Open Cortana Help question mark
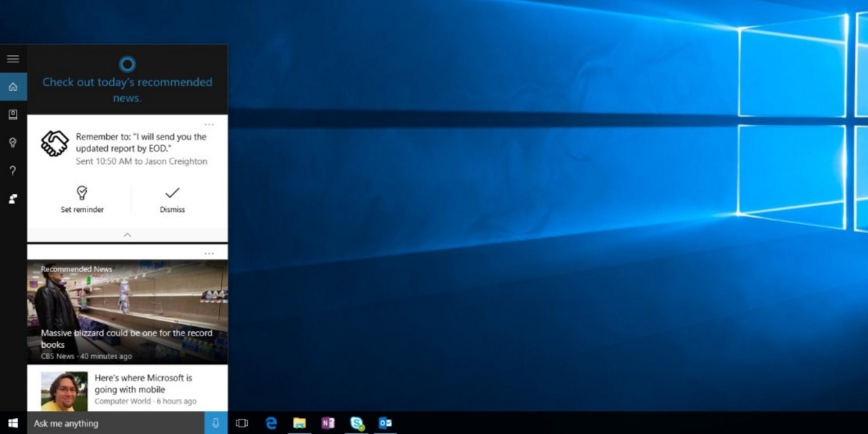The width and height of the screenshot is (868, 434). pos(13,171)
